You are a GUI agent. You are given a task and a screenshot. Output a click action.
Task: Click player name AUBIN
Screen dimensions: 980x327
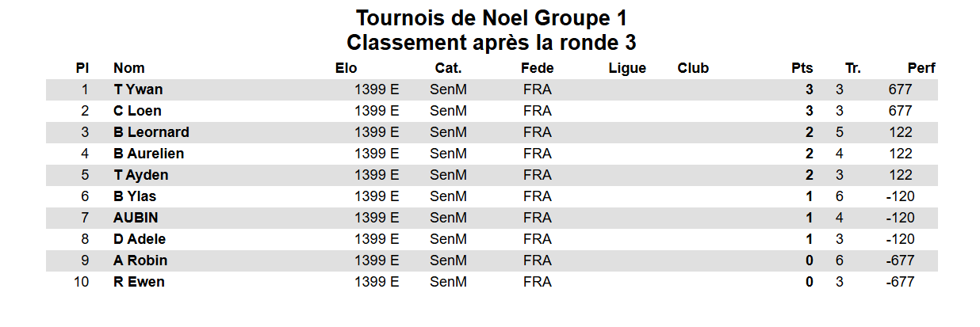click(136, 218)
